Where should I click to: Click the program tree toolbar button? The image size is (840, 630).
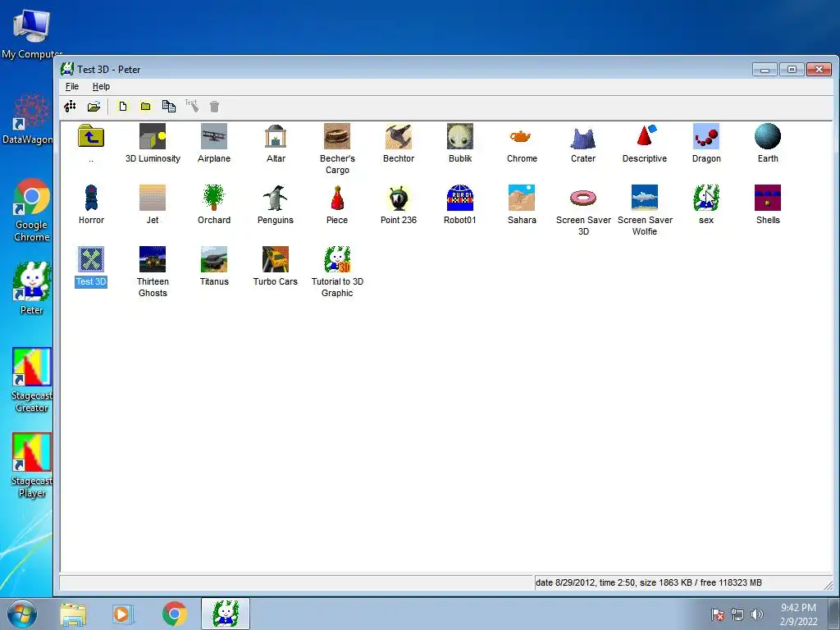[x=71, y=106]
